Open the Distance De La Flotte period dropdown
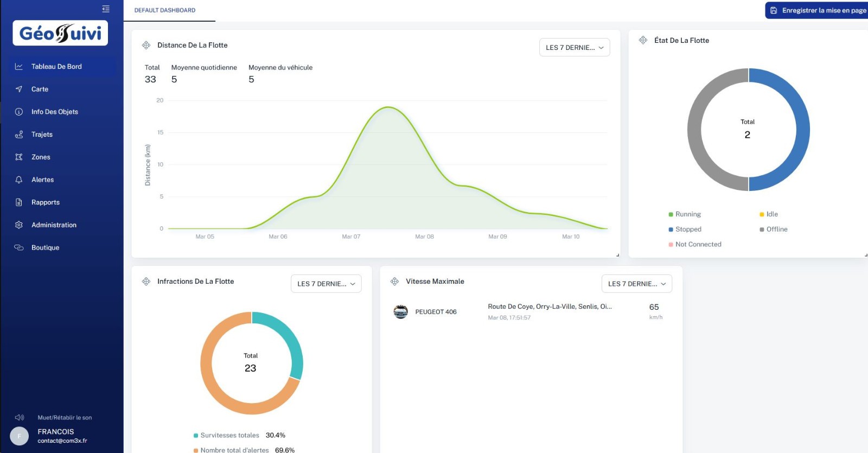The image size is (868, 453). pos(575,47)
